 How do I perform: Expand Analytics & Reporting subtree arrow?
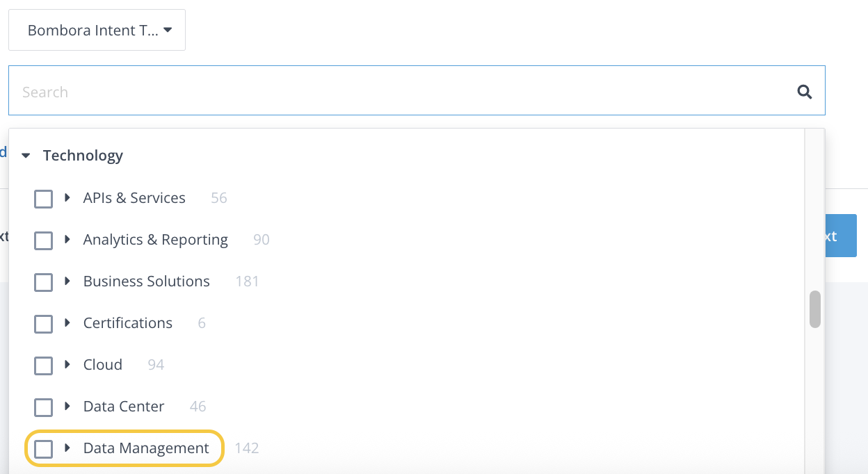pos(67,240)
